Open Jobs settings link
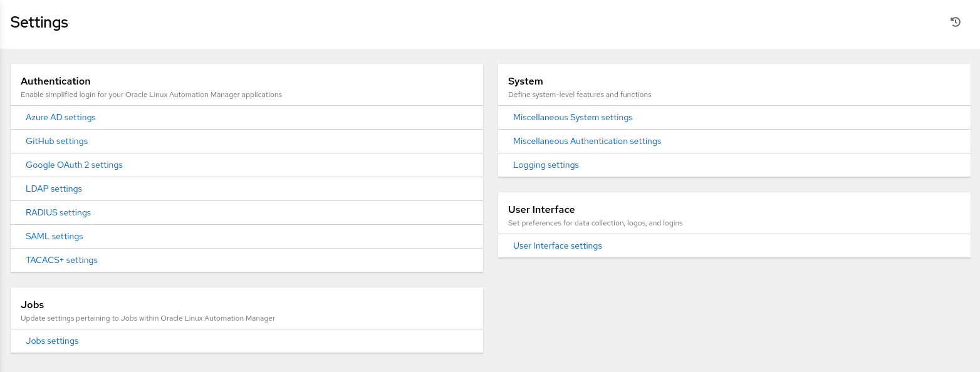Screen dimensions: 980x372 pos(52,341)
